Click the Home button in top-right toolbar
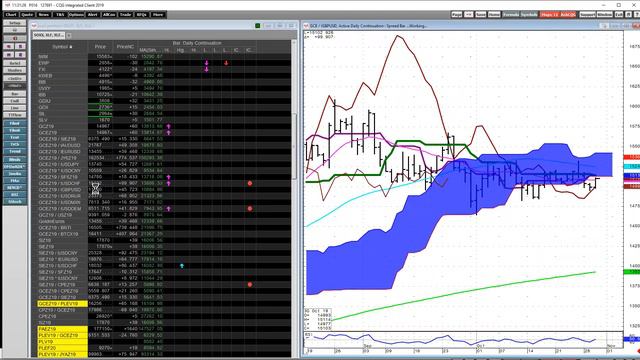The image size is (640, 360). pos(494,15)
